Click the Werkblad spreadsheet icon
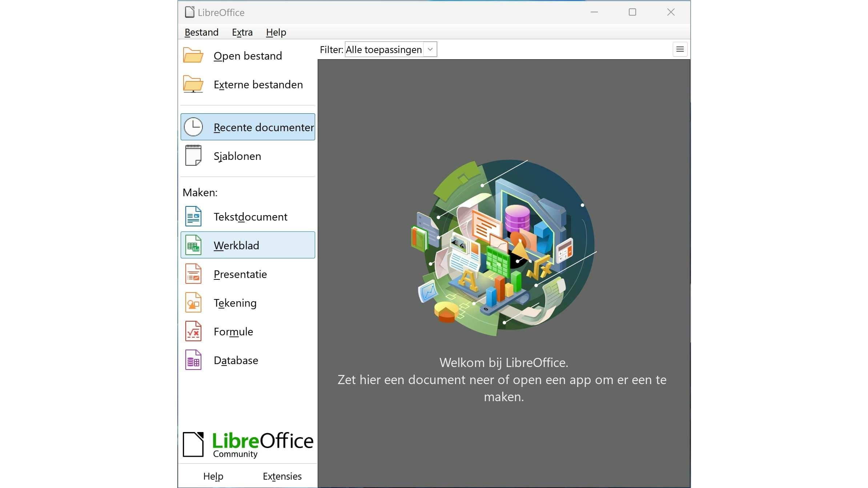The height and width of the screenshot is (488, 868). tap(193, 245)
